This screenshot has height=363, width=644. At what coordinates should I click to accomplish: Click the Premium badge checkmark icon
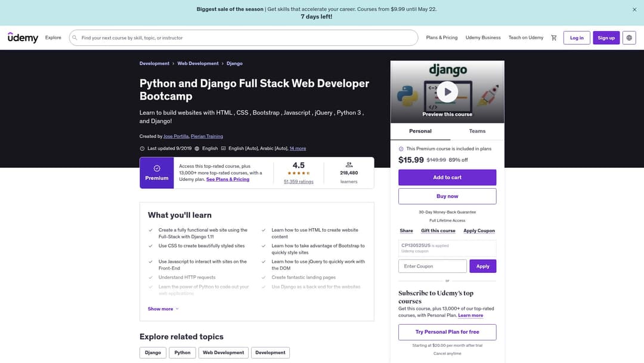(x=157, y=168)
